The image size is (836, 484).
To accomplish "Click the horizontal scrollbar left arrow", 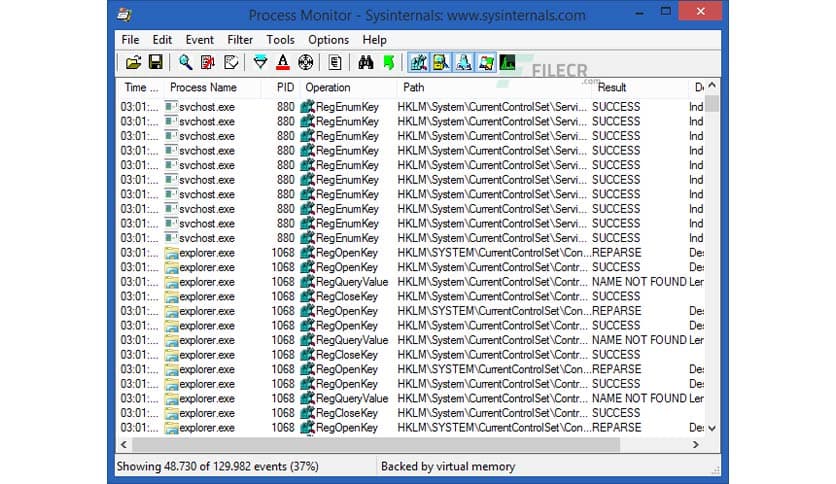I will (124, 445).
